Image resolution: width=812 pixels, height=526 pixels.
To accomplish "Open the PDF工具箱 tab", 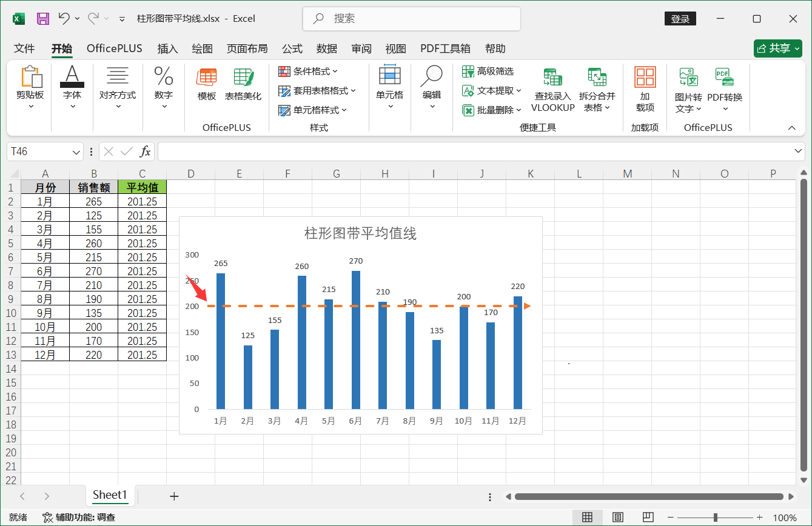I will (x=446, y=48).
